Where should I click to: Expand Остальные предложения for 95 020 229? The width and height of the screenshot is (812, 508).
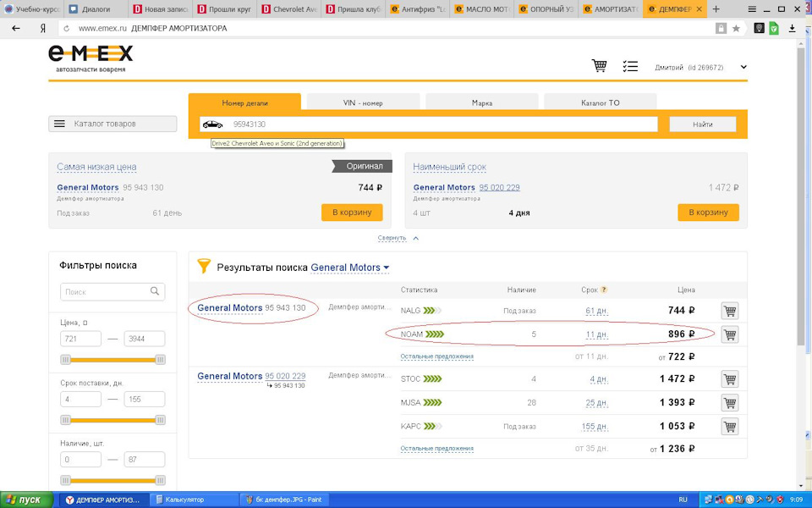[437, 449]
